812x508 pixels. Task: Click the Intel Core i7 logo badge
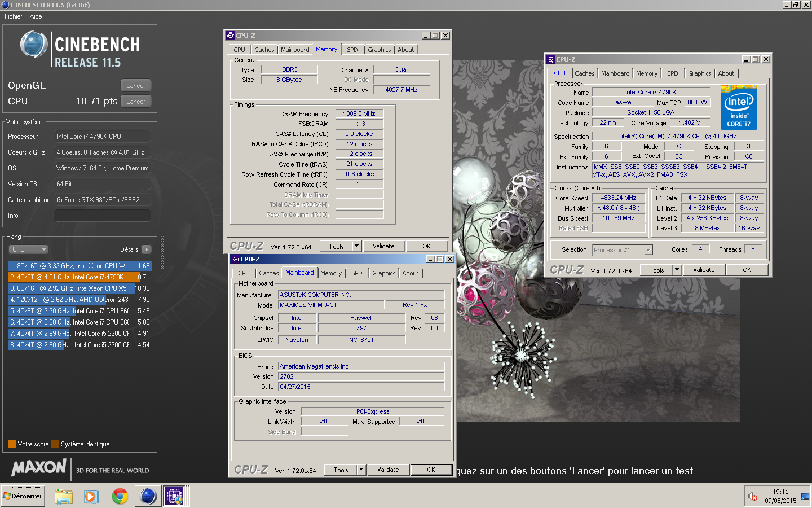point(739,108)
